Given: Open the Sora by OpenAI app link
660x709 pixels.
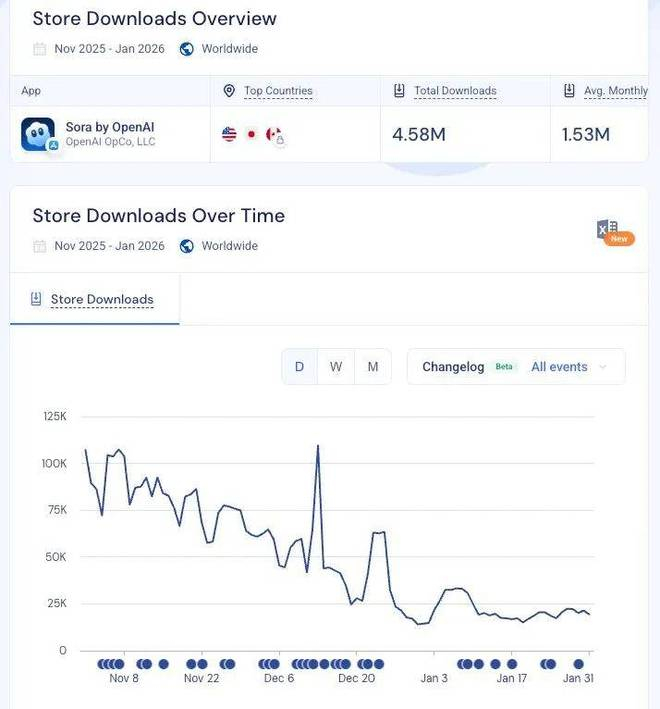Looking at the screenshot, I should pyautogui.click(x=110, y=127).
